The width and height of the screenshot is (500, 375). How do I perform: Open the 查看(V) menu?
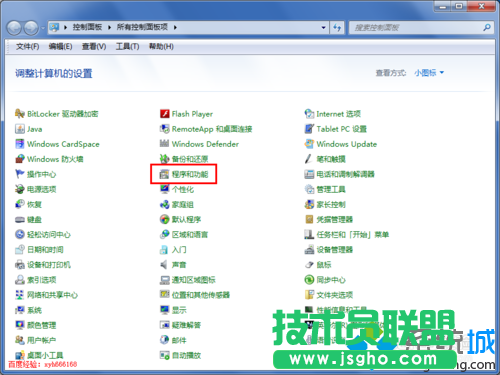coord(94,47)
